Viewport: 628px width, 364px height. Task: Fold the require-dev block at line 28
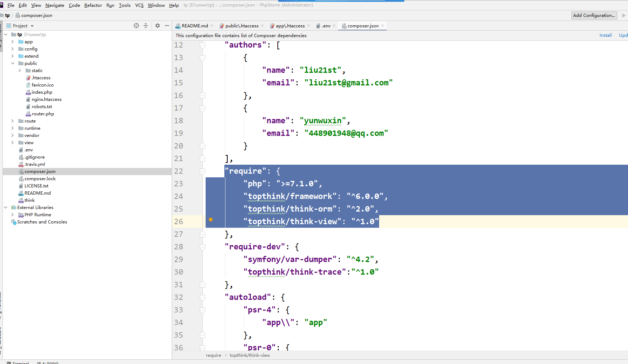click(203, 247)
